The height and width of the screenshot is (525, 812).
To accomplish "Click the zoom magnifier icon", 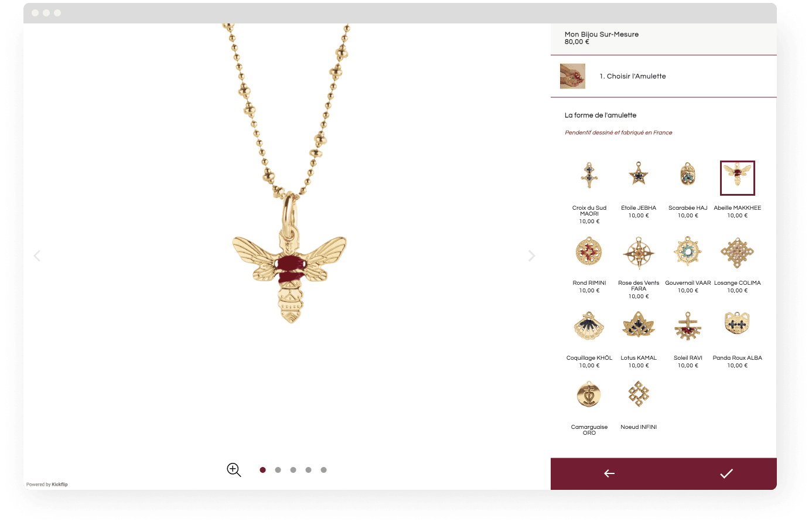I will click(234, 470).
